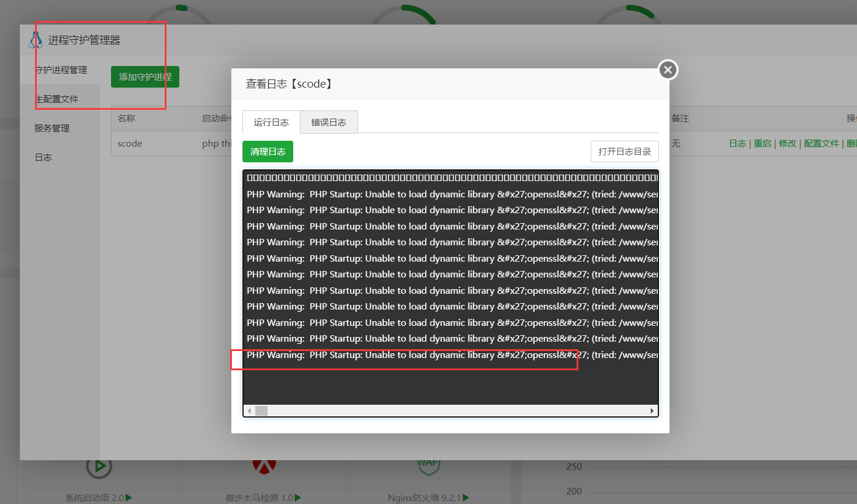The height and width of the screenshot is (504, 857).
Task: Click the 查看日志【scode】 dialog title
Action: [290, 84]
